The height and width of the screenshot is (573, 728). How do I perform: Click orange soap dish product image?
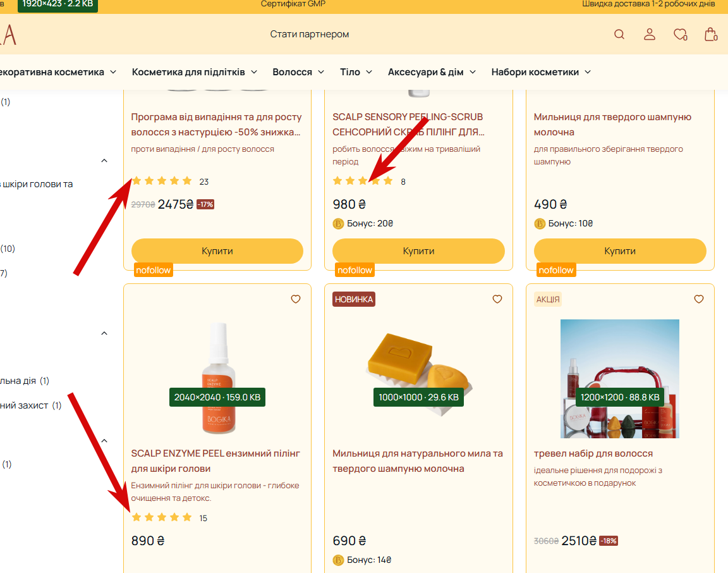click(419, 374)
